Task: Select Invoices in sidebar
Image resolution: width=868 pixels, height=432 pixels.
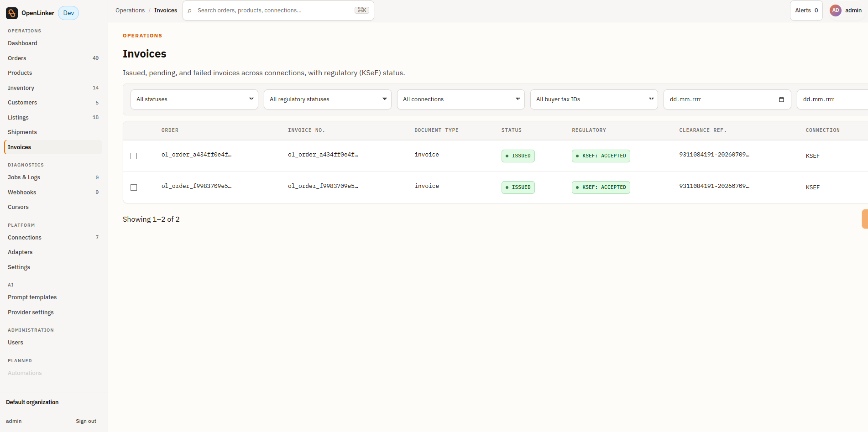Action: [53, 147]
